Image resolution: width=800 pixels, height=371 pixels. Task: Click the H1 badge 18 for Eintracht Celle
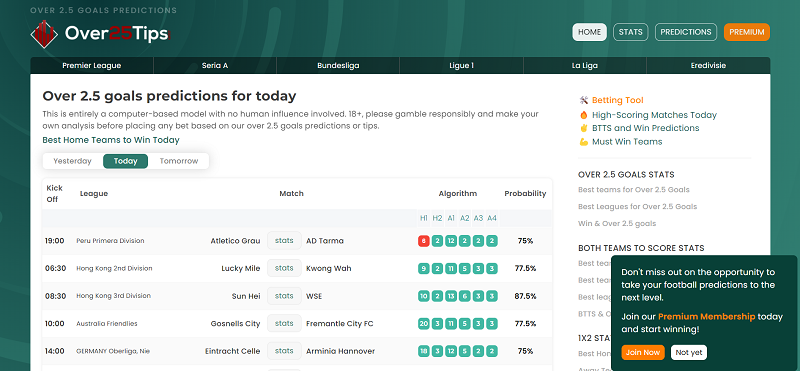click(x=423, y=351)
